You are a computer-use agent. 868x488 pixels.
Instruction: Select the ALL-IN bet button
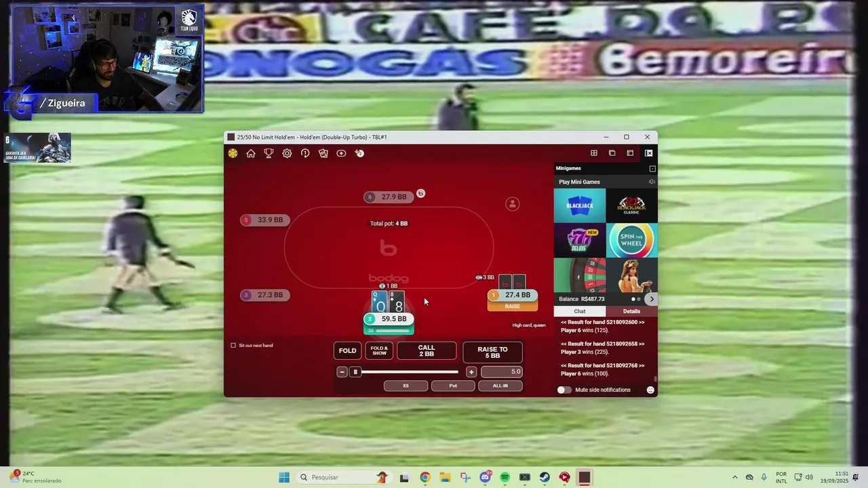[x=500, y=386]
